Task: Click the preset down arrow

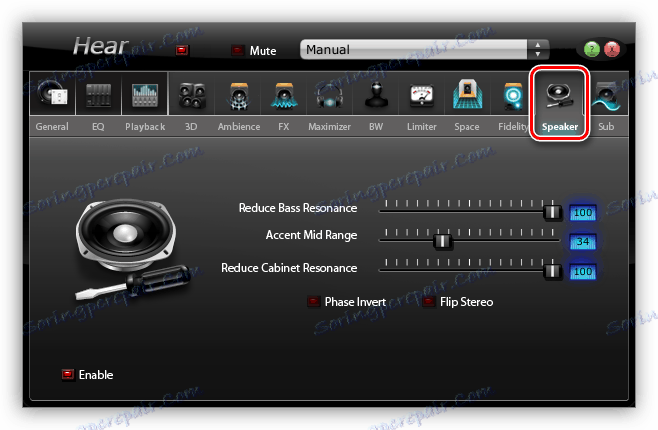Action: 538,55
